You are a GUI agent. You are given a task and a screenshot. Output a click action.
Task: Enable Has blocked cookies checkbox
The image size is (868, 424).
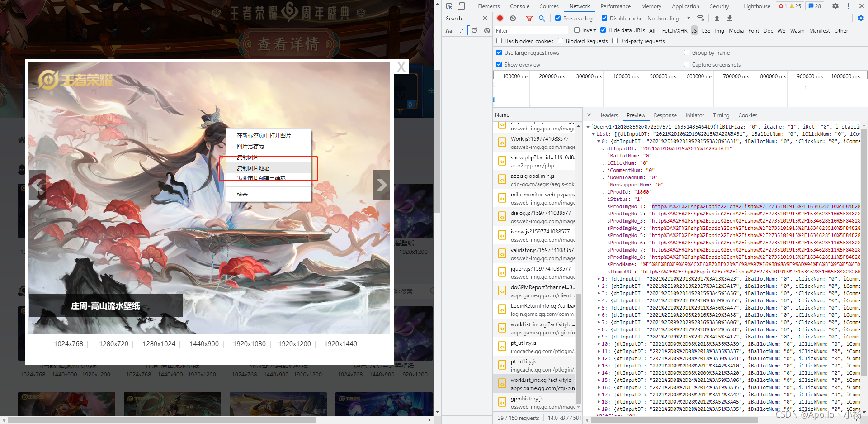[x=499, y=41]
